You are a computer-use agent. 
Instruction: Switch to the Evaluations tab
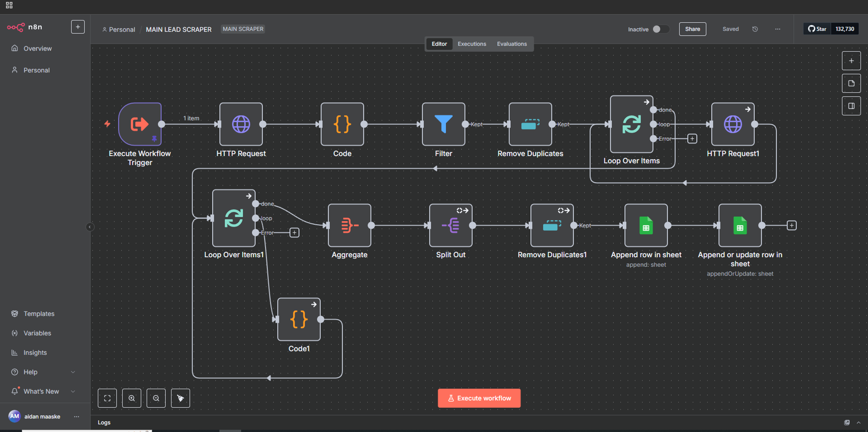(x=512, y=44)
